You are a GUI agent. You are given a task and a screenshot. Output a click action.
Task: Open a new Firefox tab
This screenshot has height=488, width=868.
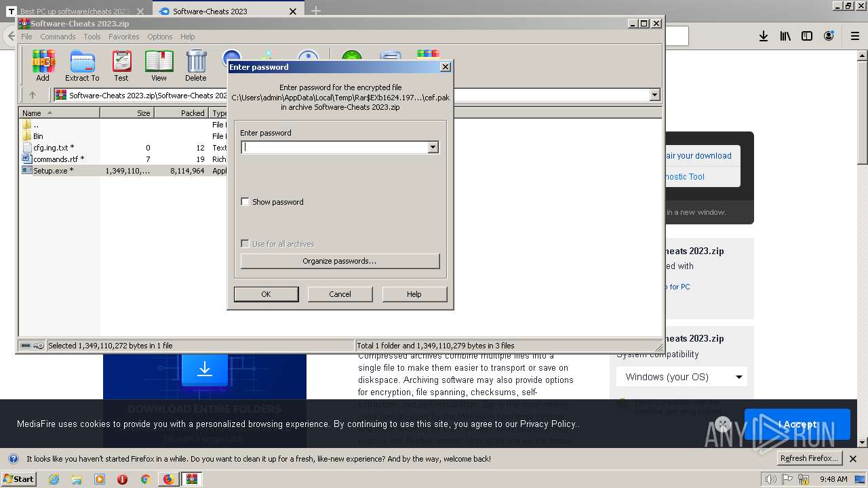point(315,11)
